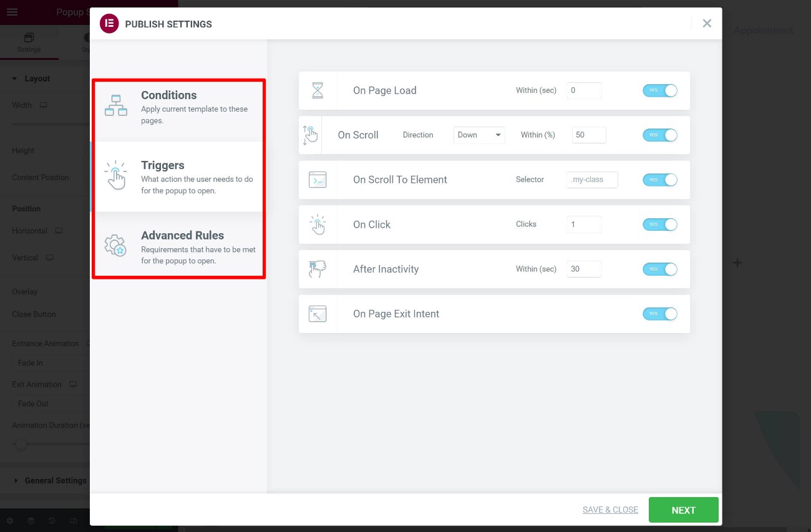The height and width of the screenshot is (532, 811).
Task: Click the "On Page Exit Intent" label
Action: tap(396, 314)
